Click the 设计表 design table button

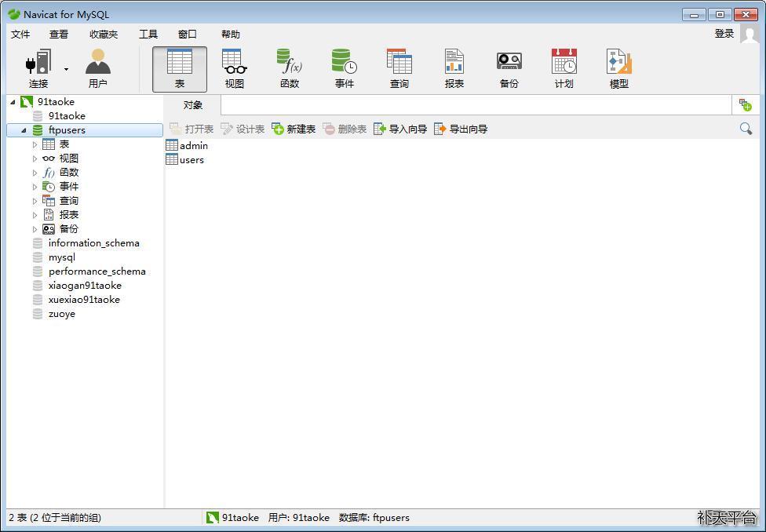(243, 129)
